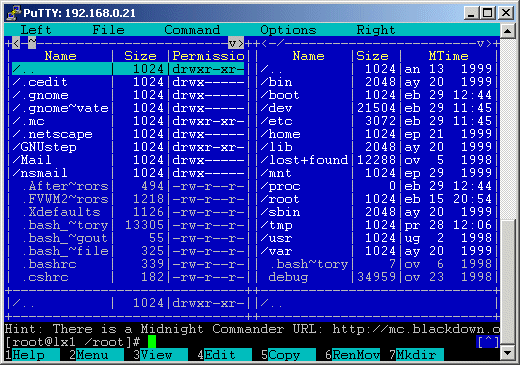
Task: Select the /home directory in right panel
Action: tap(376, 134)
